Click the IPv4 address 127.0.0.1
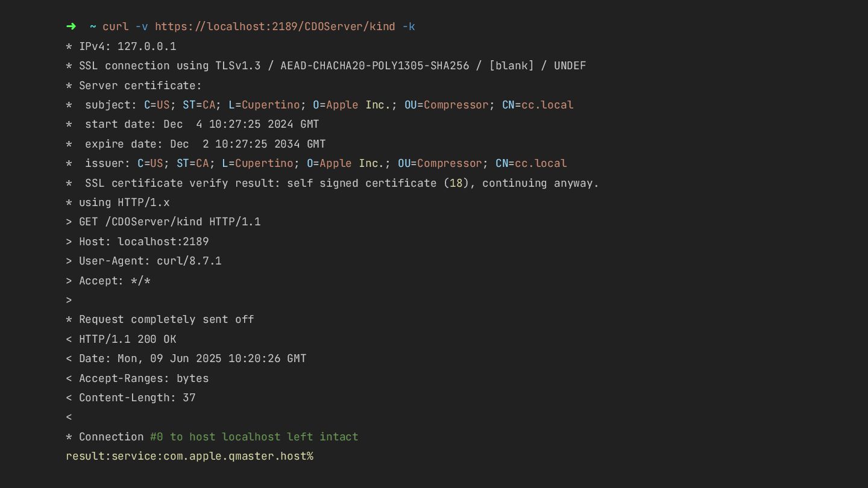This screenshot has height=488, width=868. [x=146, y=46]
